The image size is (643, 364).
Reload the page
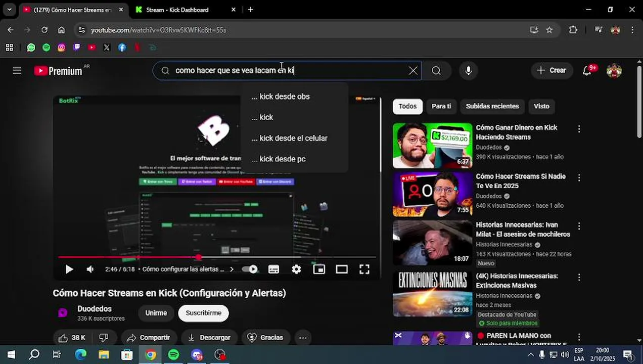point(44,30)
